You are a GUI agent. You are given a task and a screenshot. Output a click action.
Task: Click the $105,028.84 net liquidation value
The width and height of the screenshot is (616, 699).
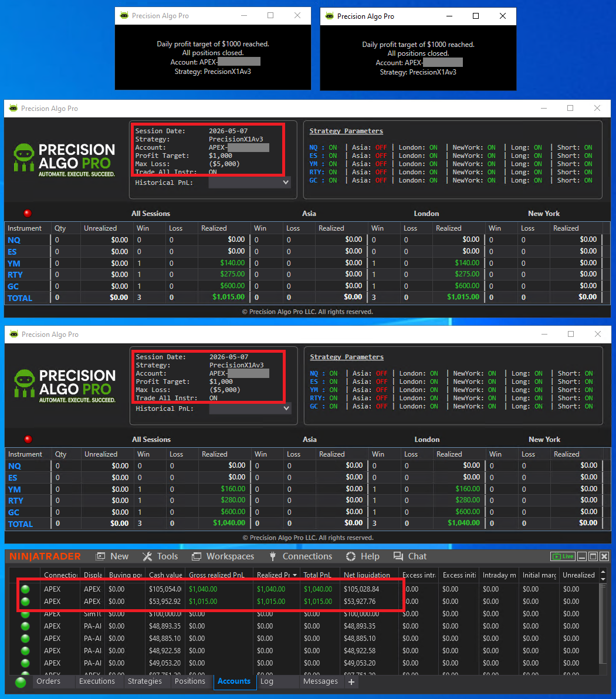coord(361,589)
